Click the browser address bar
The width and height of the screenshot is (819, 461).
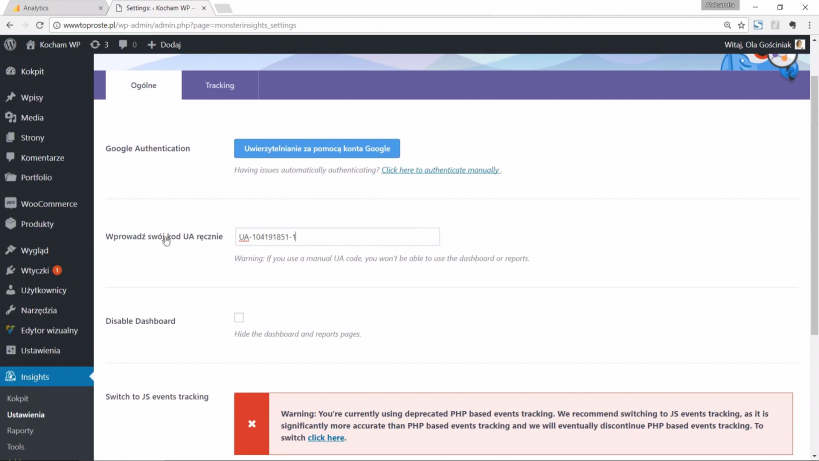387,25
